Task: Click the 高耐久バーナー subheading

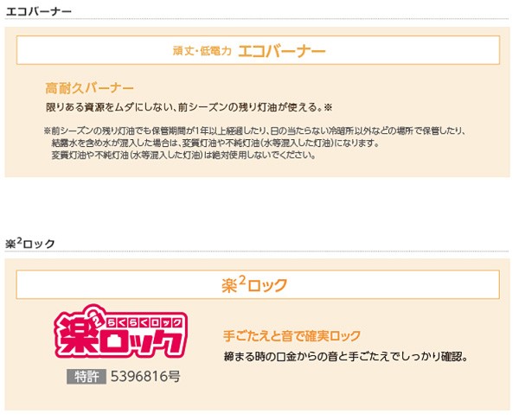Action: coord(89,88)
